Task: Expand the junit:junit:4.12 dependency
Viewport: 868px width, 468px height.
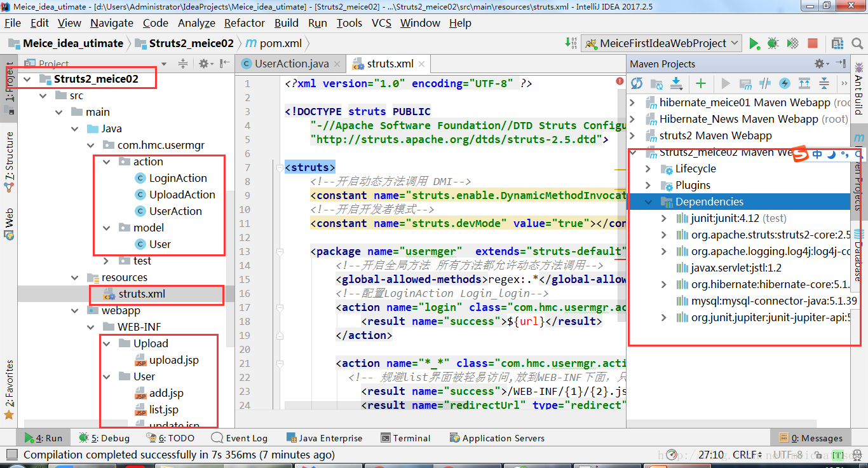Action: point(664,218)
